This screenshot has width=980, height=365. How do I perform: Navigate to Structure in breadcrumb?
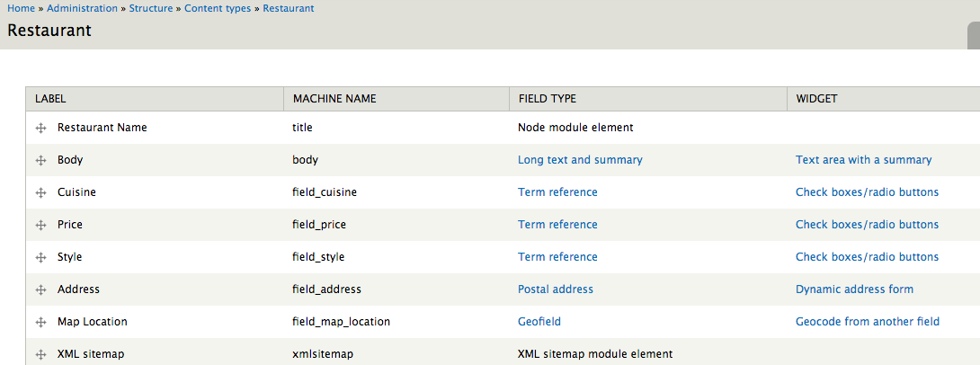click(x=152, y=8)
